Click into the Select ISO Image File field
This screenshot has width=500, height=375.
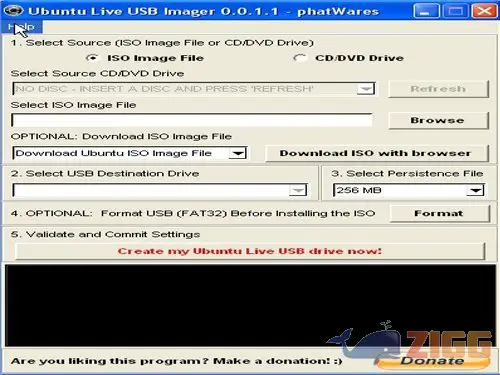(x=192, y=120)
